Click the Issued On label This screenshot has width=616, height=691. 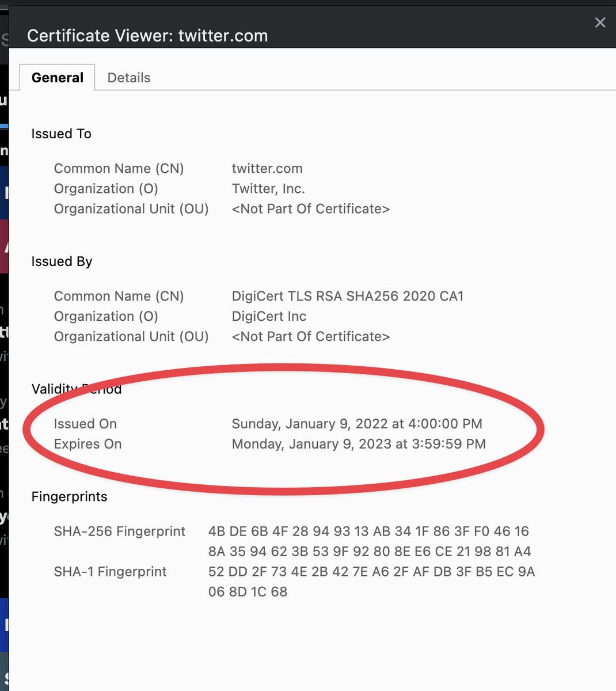[85, 424]
